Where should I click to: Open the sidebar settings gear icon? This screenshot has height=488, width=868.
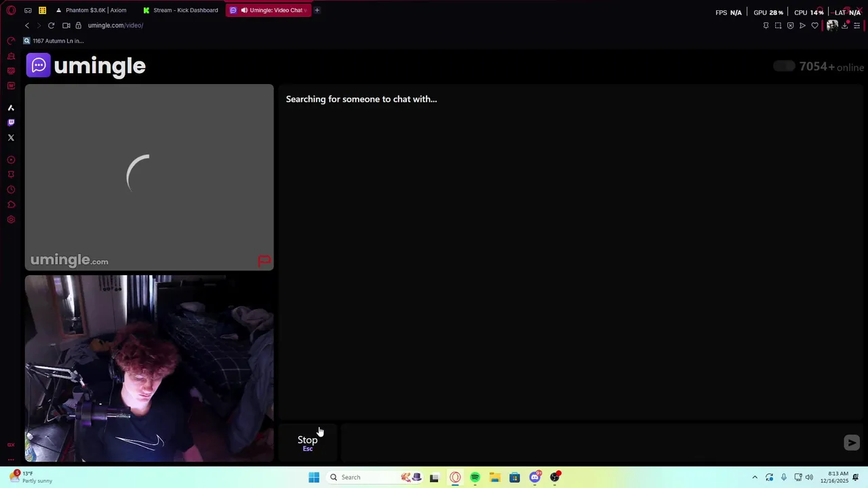(11, 220)
